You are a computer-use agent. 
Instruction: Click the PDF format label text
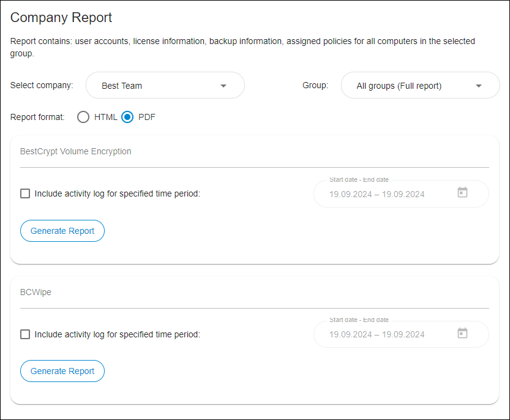[x=147, y=117]
